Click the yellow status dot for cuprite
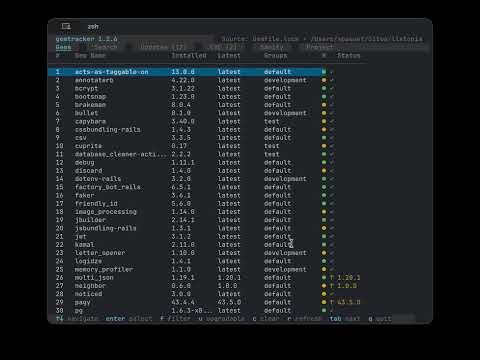480x360 pixels. (x=324, y=146)
